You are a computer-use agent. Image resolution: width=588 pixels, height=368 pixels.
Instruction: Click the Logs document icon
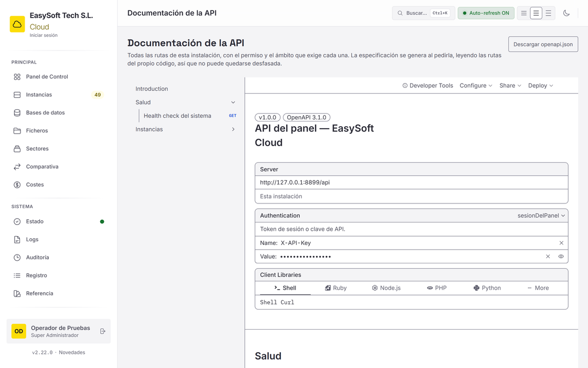pyautogui.click(x=17, y=240)
